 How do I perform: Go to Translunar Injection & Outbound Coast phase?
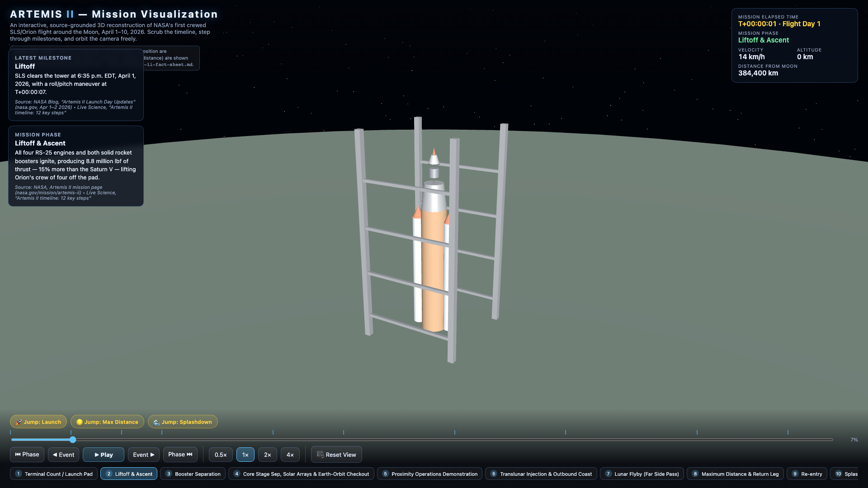(541, 474)
